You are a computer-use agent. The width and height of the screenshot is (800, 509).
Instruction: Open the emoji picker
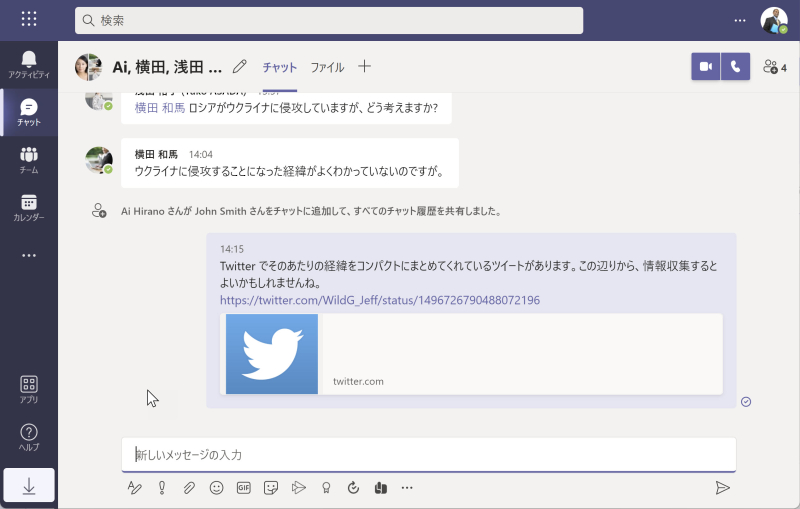coord(216,488)
